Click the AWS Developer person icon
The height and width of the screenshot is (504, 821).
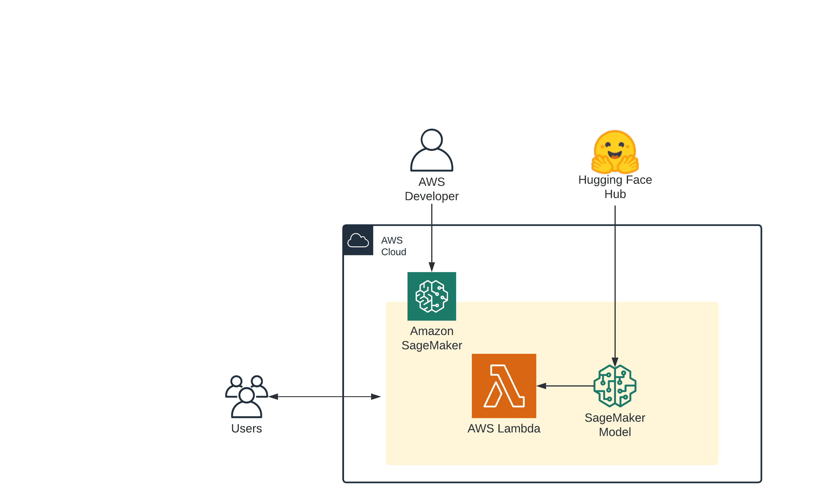point(431,150)
